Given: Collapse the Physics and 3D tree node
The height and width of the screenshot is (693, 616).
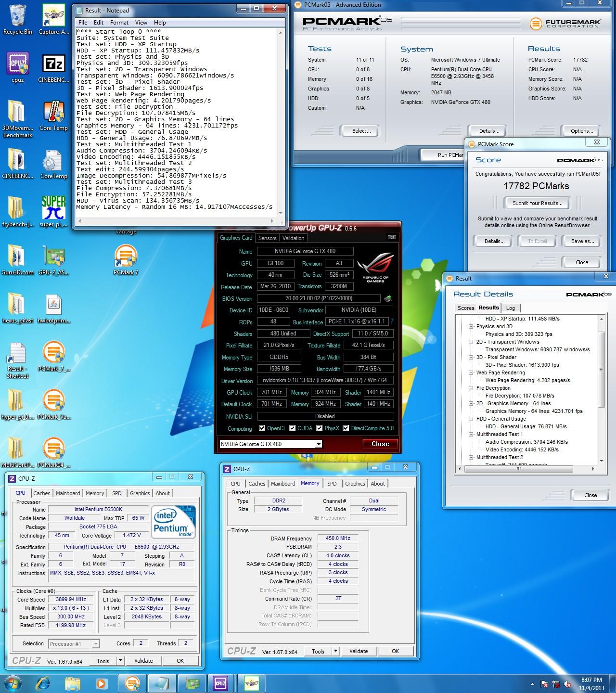Looking at the screenshot, I should pyautogui.click(x=471, y=326).
